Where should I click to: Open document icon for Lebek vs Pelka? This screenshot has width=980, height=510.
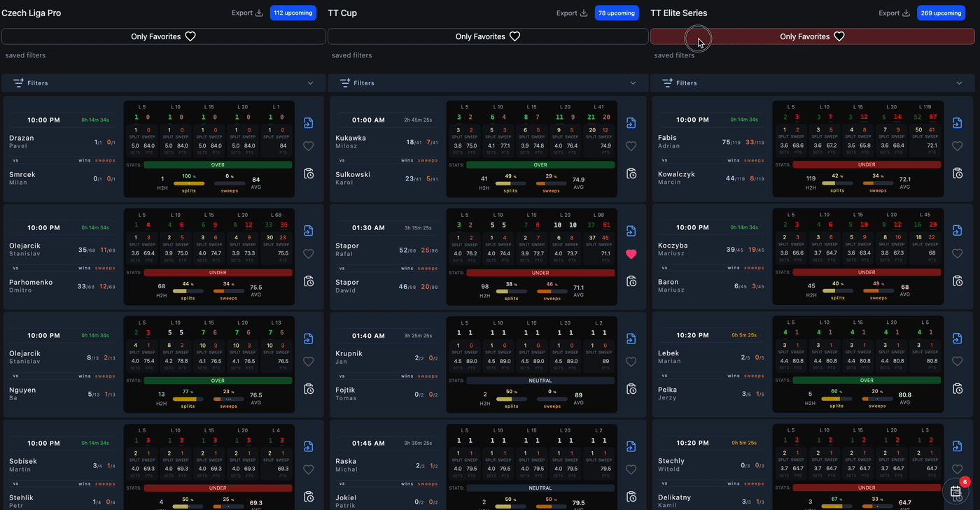tap(958, 339)
